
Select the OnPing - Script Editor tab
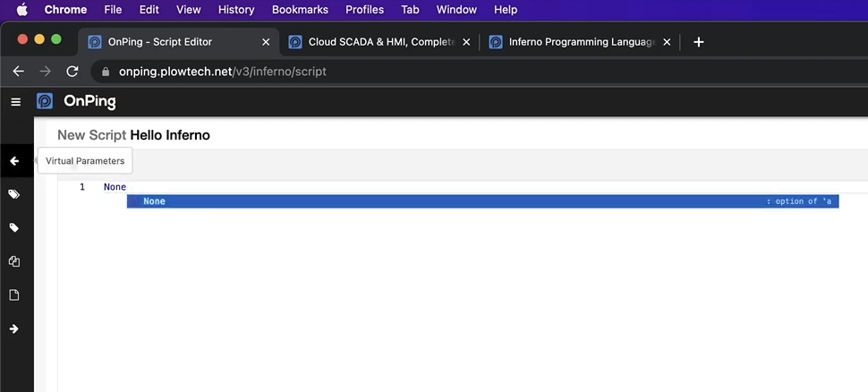click(x=179, y=42)
